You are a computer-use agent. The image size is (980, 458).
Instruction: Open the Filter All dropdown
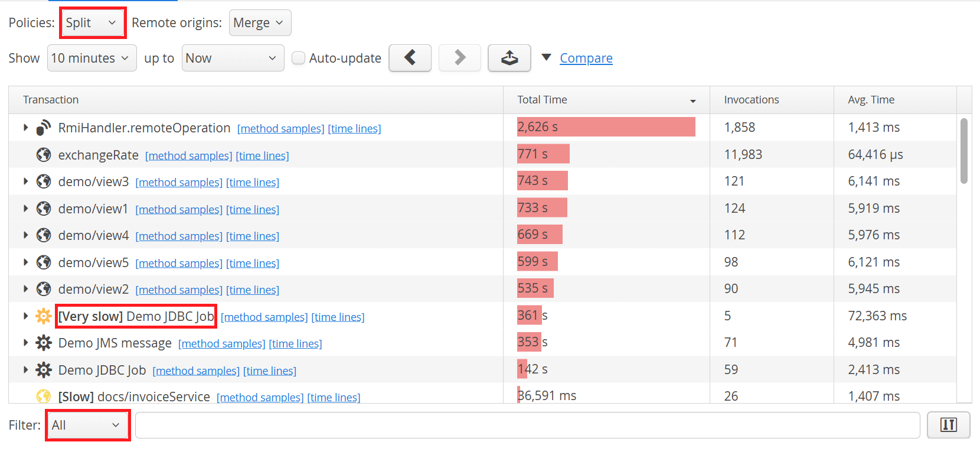[x=87, y=425]
